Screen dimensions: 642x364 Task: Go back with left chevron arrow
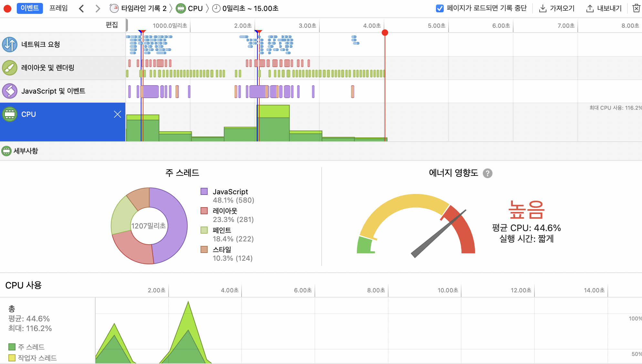pos(81,9)
